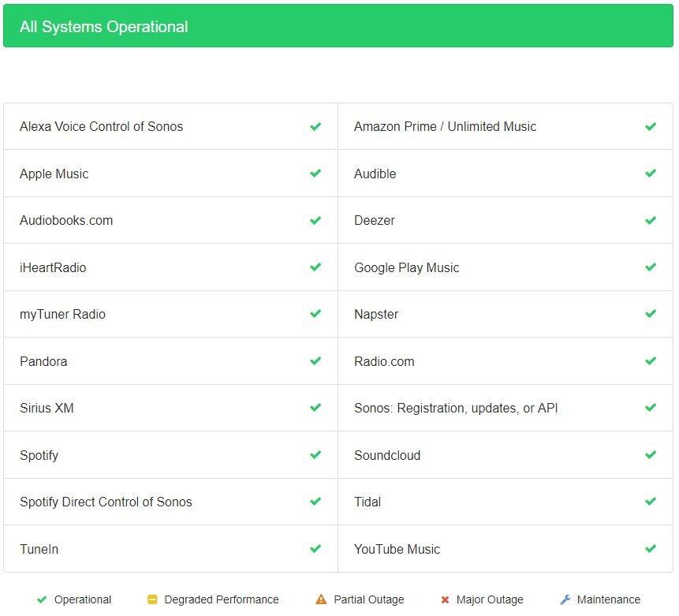Click the Deezer status checkmark

coord(651,221)
